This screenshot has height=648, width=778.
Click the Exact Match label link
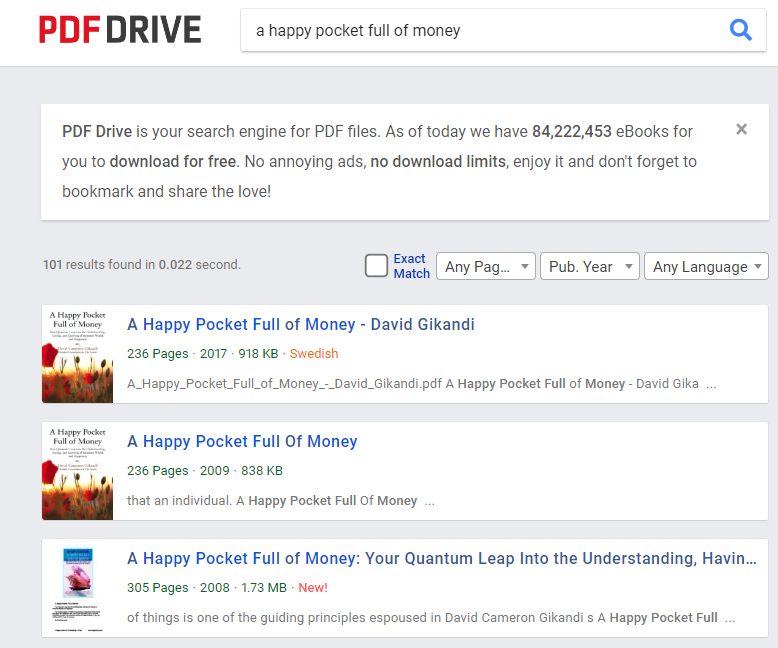tap(411, 266)
